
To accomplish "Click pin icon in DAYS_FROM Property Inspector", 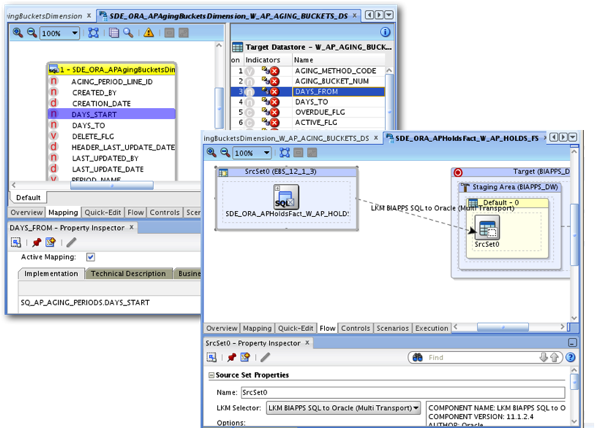I will point(37,242).
